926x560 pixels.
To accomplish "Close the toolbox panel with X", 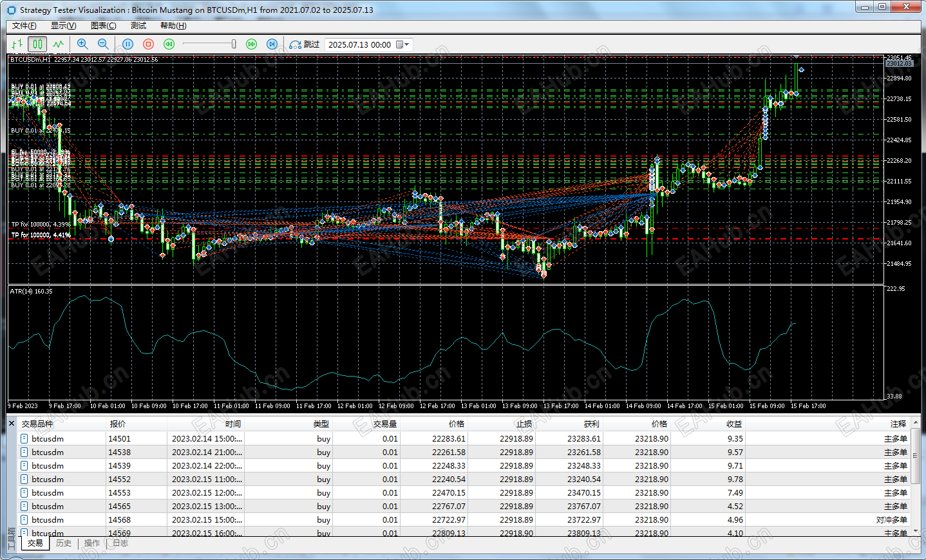I will [12, 423].
